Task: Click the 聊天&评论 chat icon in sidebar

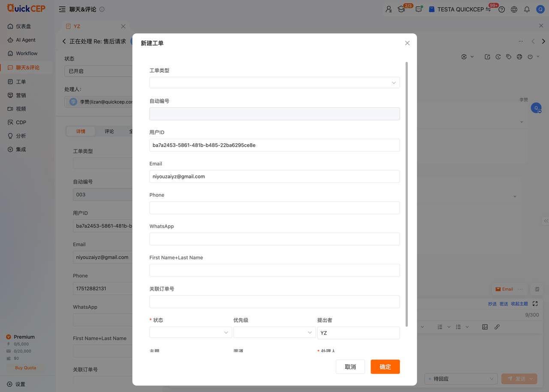Action: 10,67
